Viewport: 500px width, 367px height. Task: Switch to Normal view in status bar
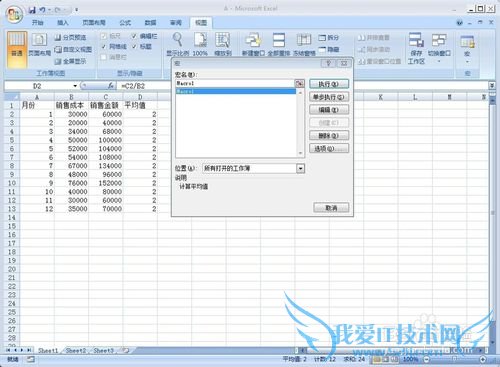click(377, 359)
